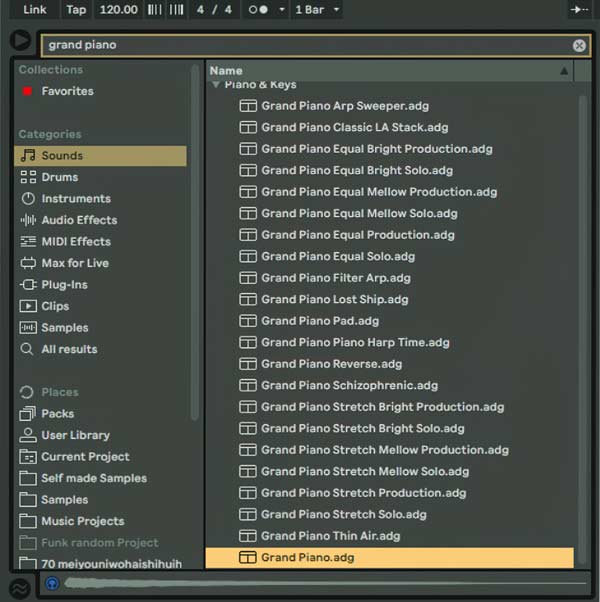The width and height of the screenshot is (600, 602).
Task: Open the 1 Bar quantization dropdown
Action: click(317, 9)
